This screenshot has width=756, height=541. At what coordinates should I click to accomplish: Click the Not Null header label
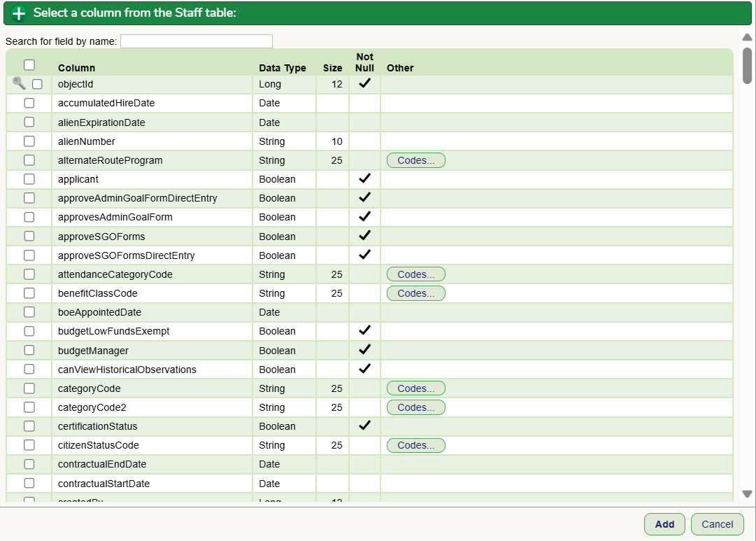[364, 62]
